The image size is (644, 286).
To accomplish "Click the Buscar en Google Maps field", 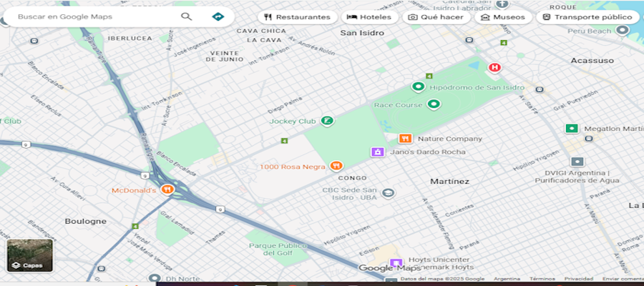I will pyautogui.click(x=93, y=16).
